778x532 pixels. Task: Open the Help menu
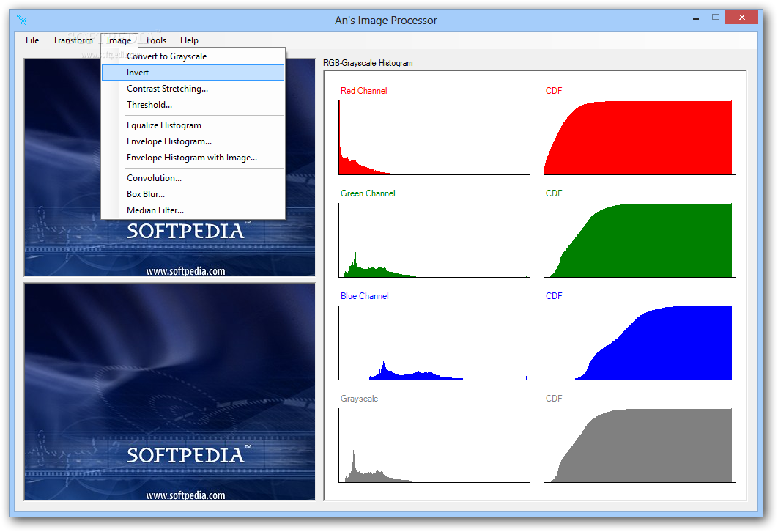click(189, 40)
